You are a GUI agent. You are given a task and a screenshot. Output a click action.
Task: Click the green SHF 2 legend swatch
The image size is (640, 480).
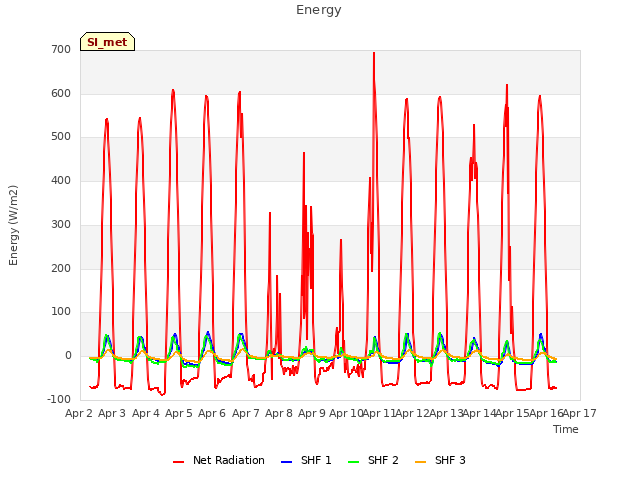click(354, 462)
